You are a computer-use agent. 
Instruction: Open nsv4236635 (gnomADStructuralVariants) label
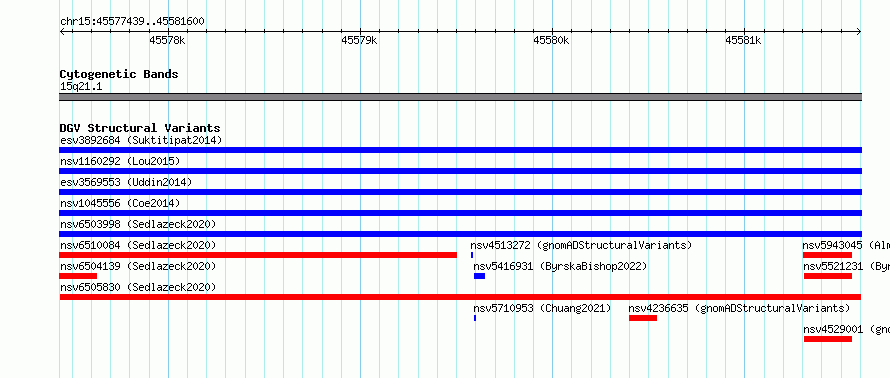(x=739, y=308)
